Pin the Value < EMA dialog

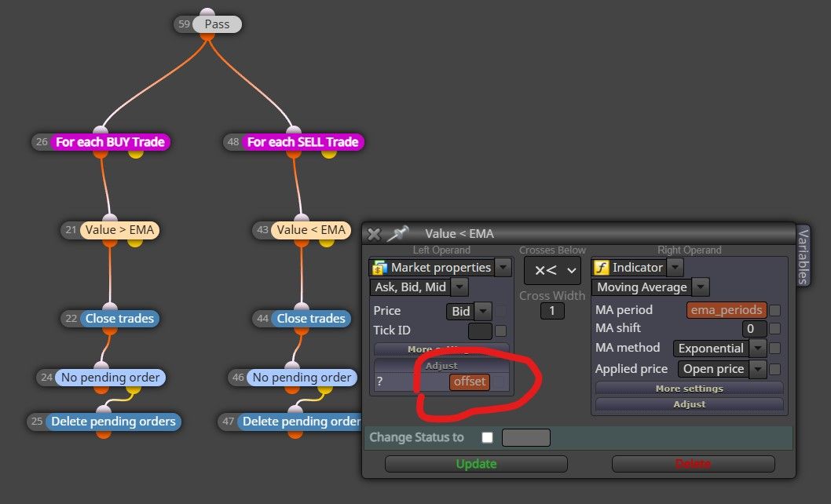(397, 233)
